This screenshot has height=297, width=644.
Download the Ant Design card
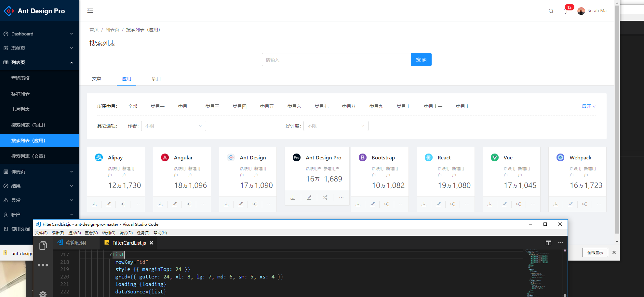point(226,204)
